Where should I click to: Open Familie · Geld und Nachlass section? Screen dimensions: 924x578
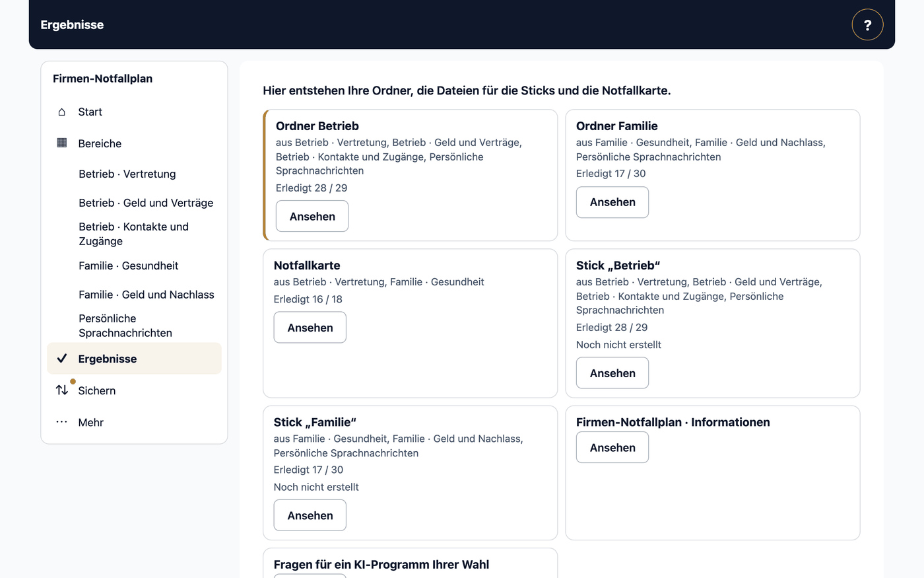click(147, 295)
